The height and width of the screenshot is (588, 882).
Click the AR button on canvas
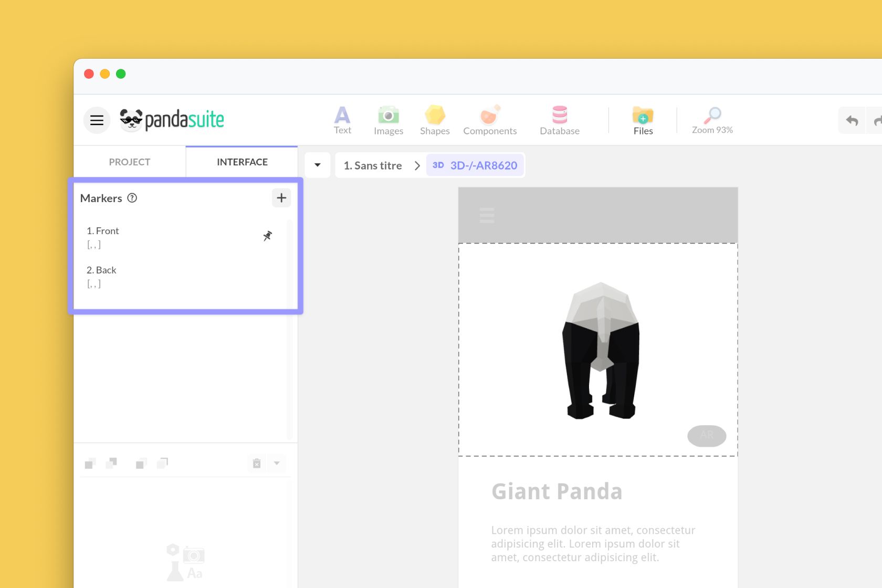point(707,436)
